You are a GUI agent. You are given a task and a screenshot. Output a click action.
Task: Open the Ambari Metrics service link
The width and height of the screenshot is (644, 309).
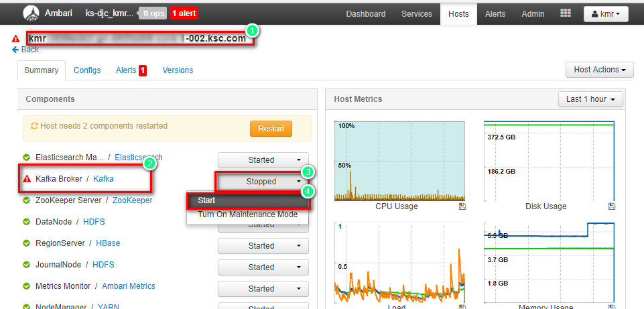click(129, 286)
